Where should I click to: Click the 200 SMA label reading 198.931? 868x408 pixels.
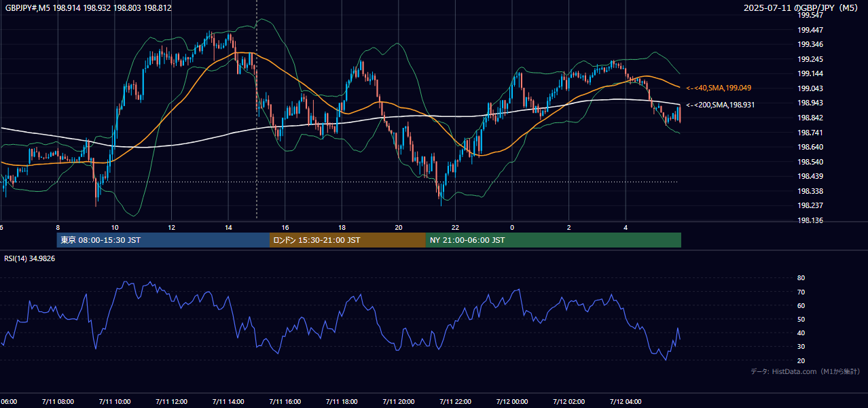720,105
